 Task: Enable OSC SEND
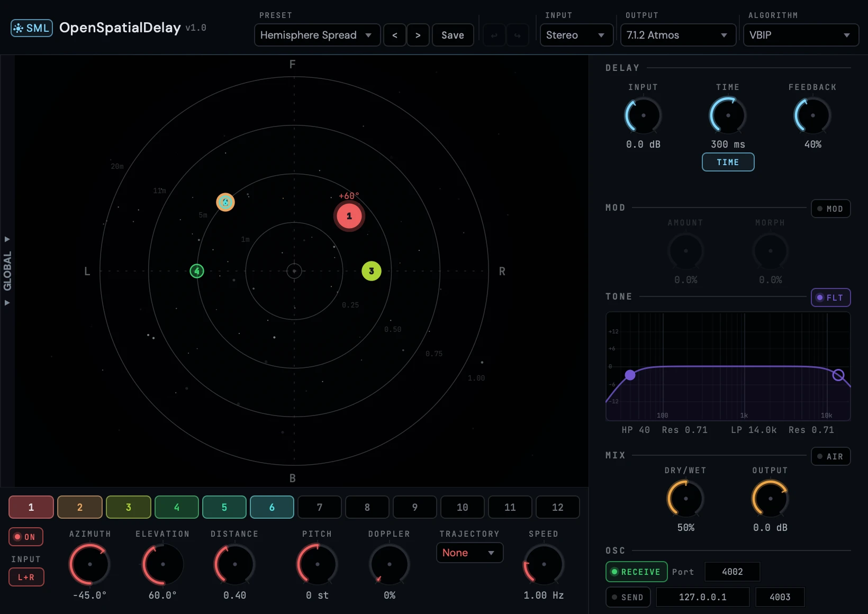(628, 597)
